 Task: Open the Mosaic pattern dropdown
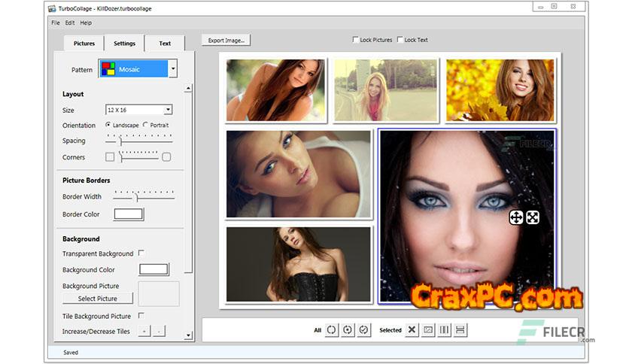coord(173,69)
